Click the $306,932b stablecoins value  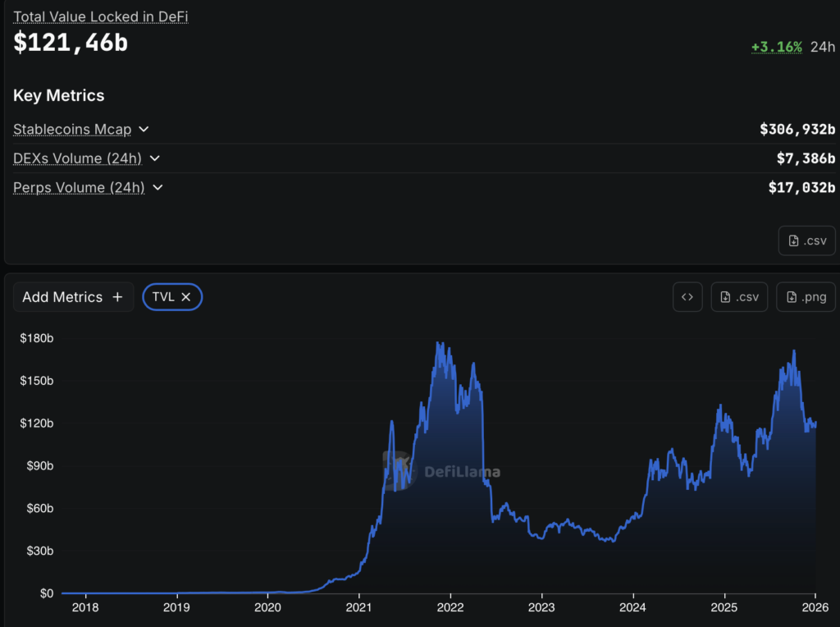tap(797, 129)
